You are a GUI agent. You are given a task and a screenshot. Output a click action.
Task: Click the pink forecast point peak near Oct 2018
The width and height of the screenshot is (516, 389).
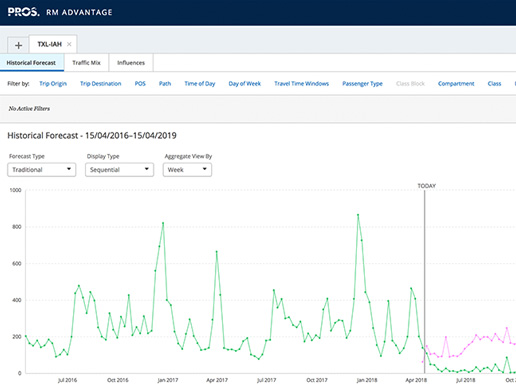click(x=507, y=328)
